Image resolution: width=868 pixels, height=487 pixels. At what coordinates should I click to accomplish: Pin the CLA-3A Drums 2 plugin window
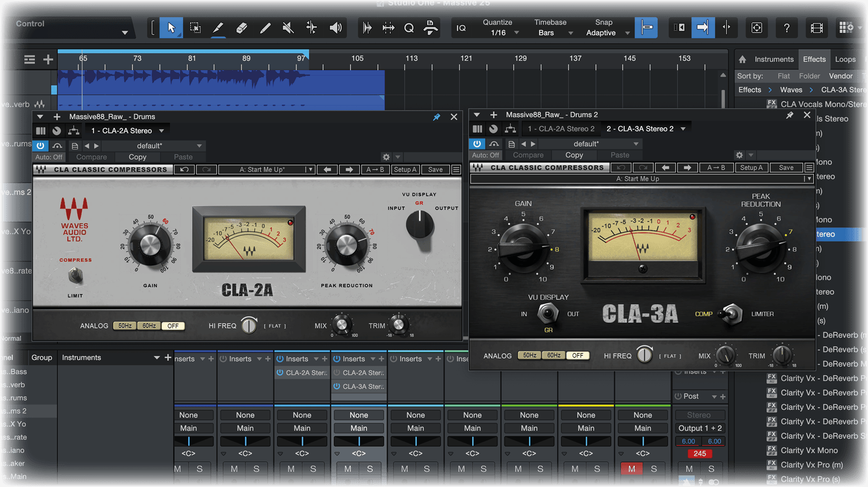(x=790, y=115)
